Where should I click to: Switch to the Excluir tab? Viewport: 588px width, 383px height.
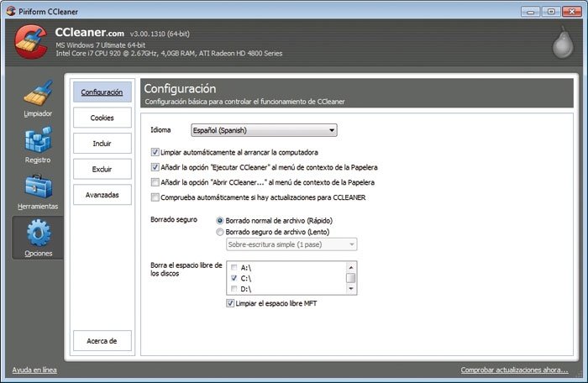click(x=102, y=169)
